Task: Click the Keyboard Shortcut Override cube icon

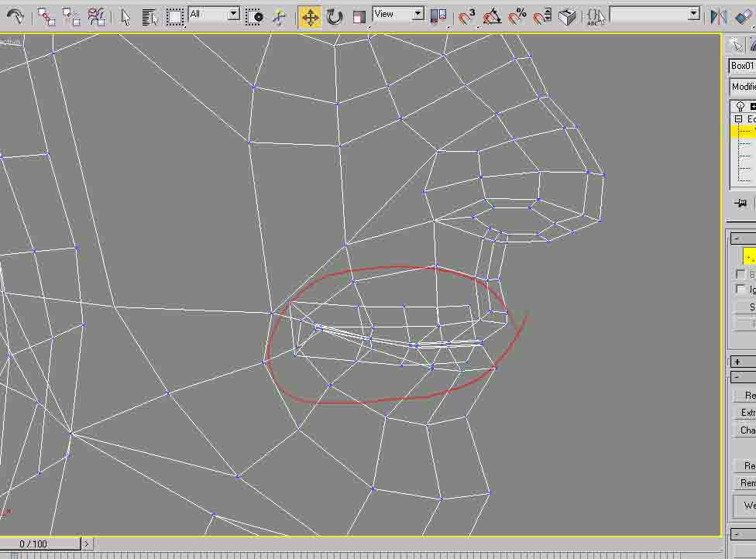Action: tap(567, 17)
